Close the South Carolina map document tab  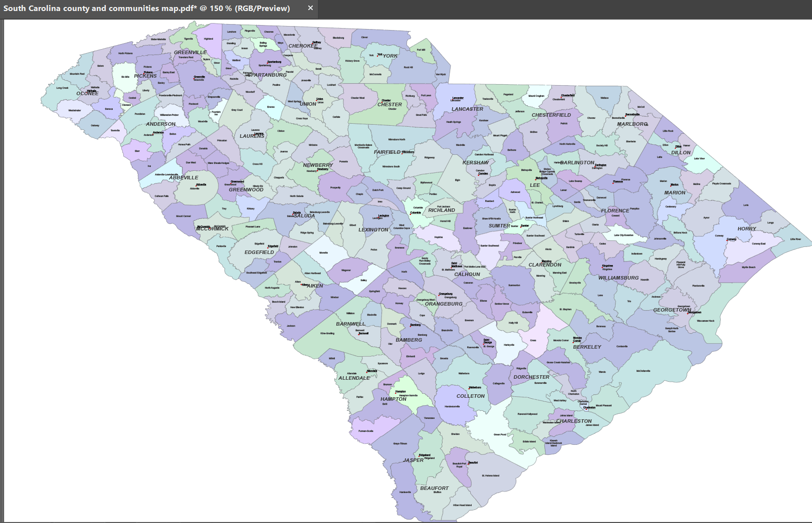click(310, 8)
